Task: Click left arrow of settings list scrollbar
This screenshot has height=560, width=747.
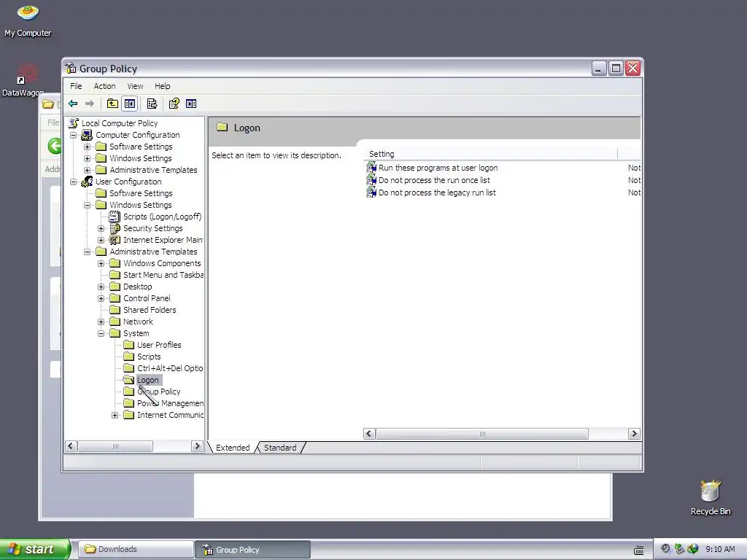Action: (369, 434)
